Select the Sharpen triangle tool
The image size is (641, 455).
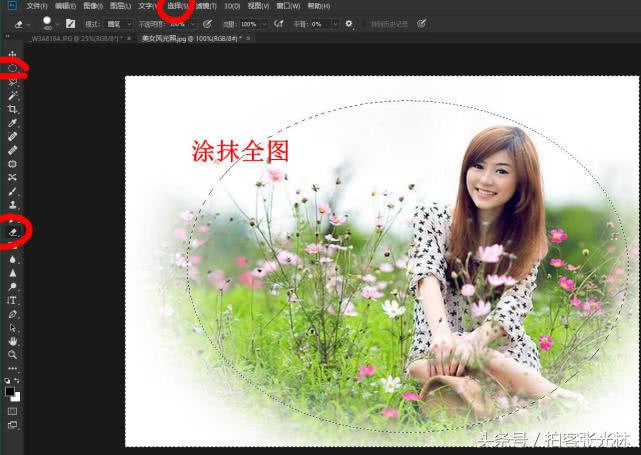tap(13, 273)
